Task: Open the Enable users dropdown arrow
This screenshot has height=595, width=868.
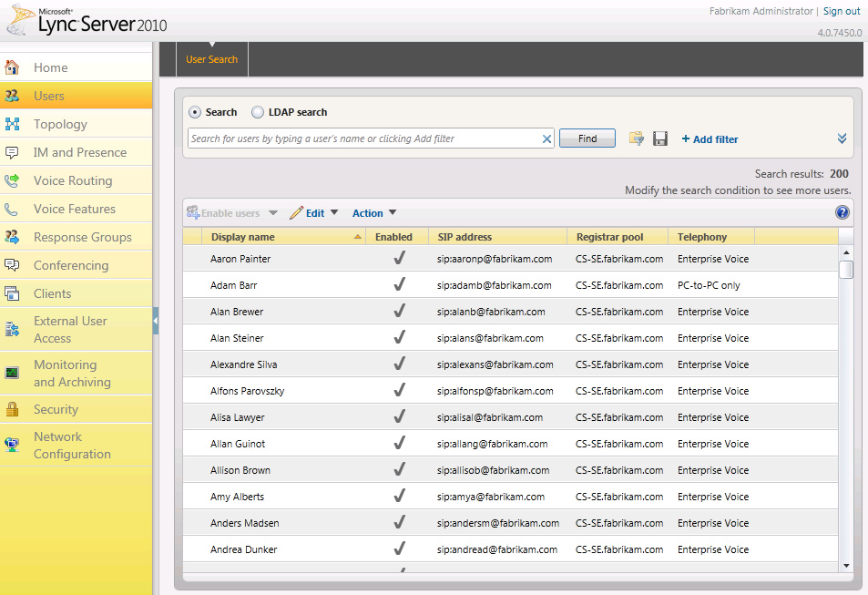Action: point(273,212)
